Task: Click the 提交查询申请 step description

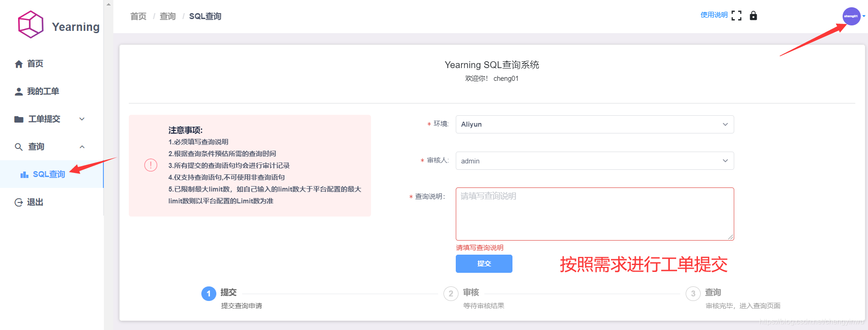Action: coord(241,306)
